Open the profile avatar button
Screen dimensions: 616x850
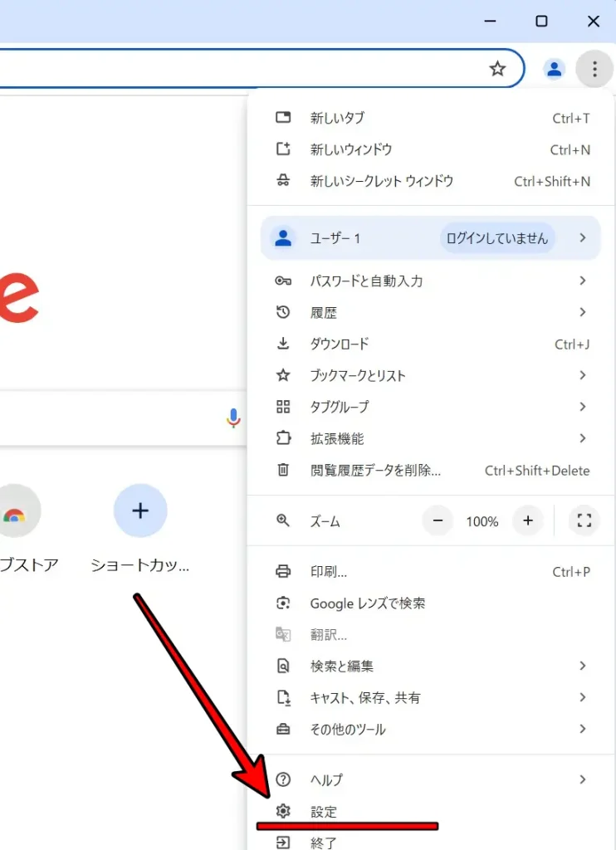coord(554,69)
